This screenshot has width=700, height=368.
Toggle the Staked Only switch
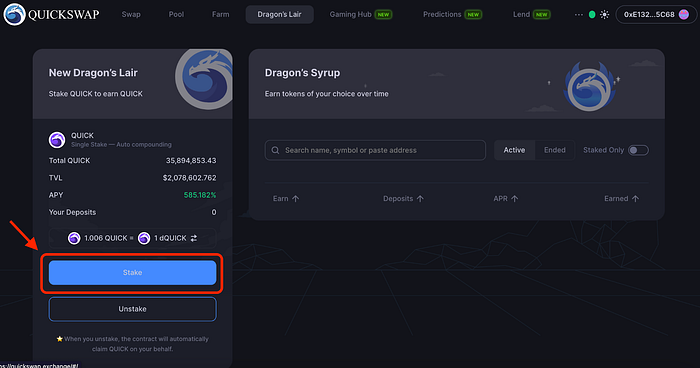[638, 150]
